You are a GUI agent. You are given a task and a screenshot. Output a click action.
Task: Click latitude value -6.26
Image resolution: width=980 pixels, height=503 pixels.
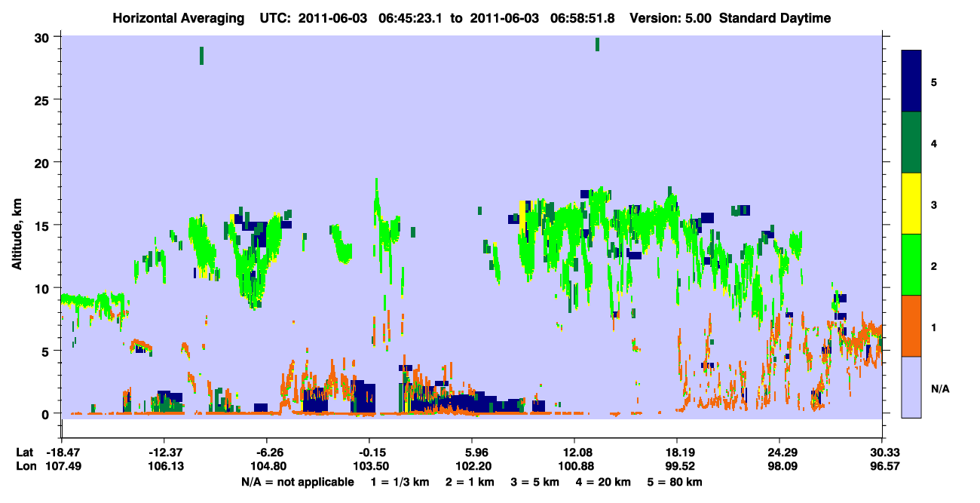point(268,452)
